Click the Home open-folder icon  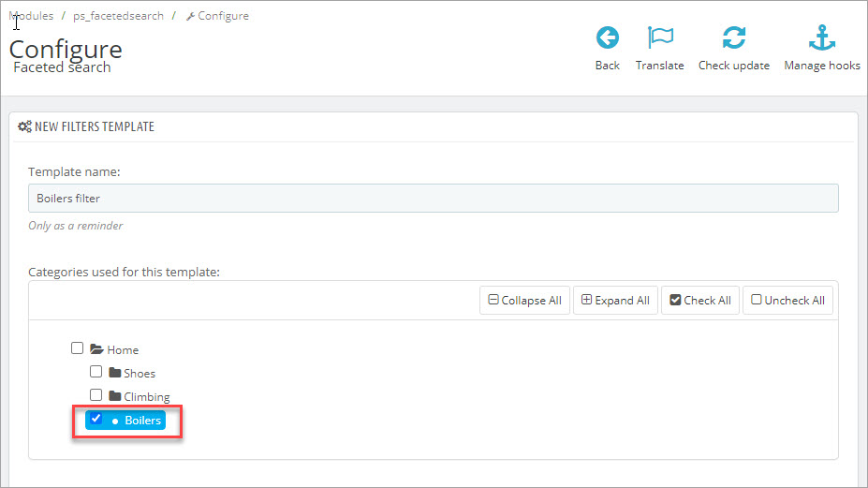(x=96, y=349)
